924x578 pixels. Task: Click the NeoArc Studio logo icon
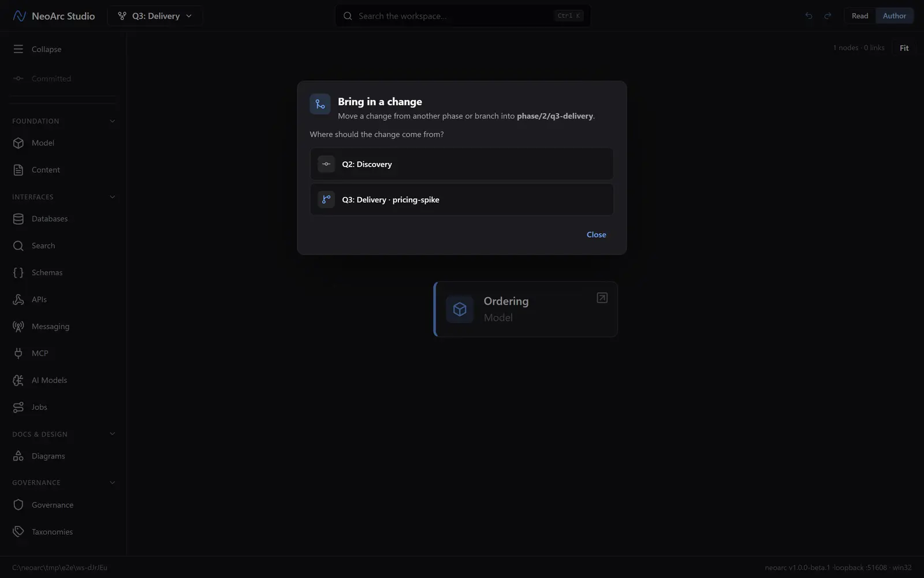pyautogui.click(x=19, y=16)
